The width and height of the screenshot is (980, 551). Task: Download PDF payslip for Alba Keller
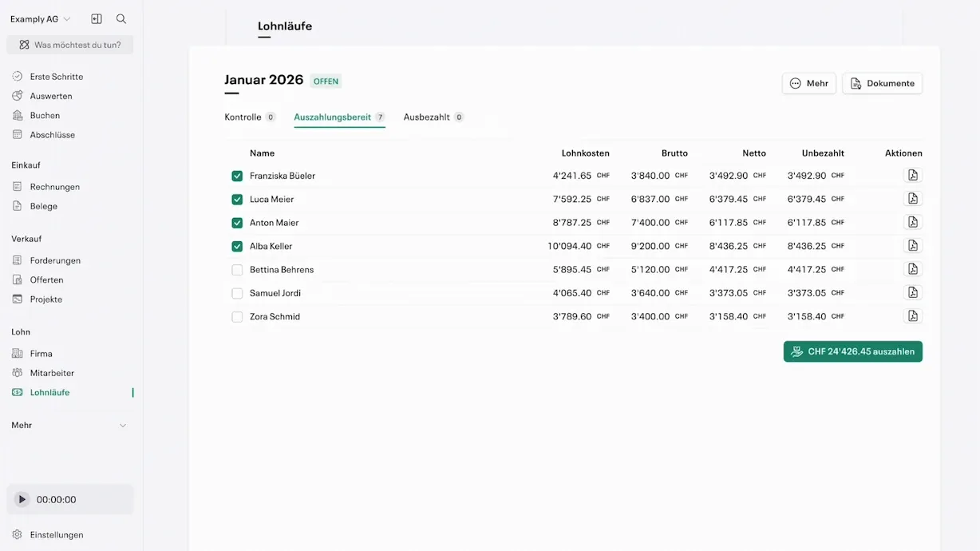pyautogui.click(x=913, y=246)
